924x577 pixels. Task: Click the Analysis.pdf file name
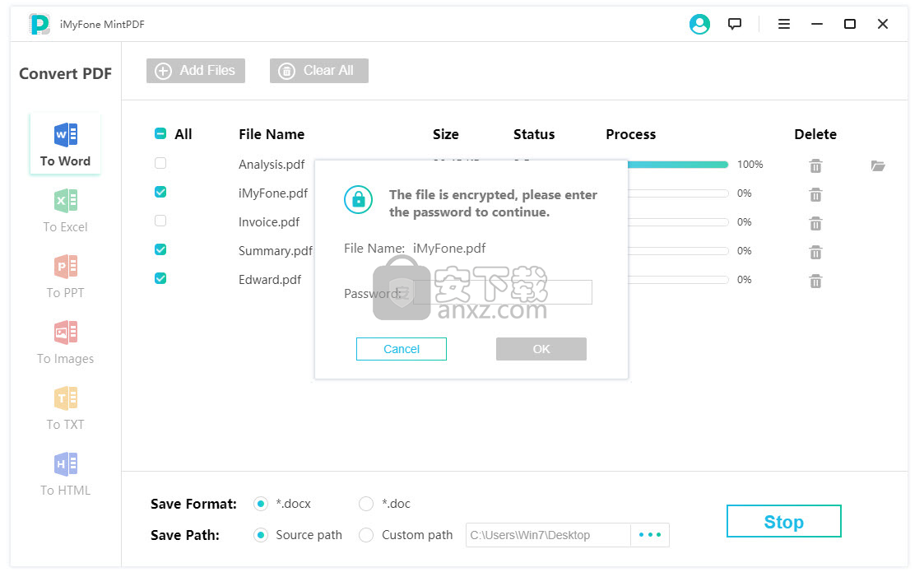coord(272,165)
